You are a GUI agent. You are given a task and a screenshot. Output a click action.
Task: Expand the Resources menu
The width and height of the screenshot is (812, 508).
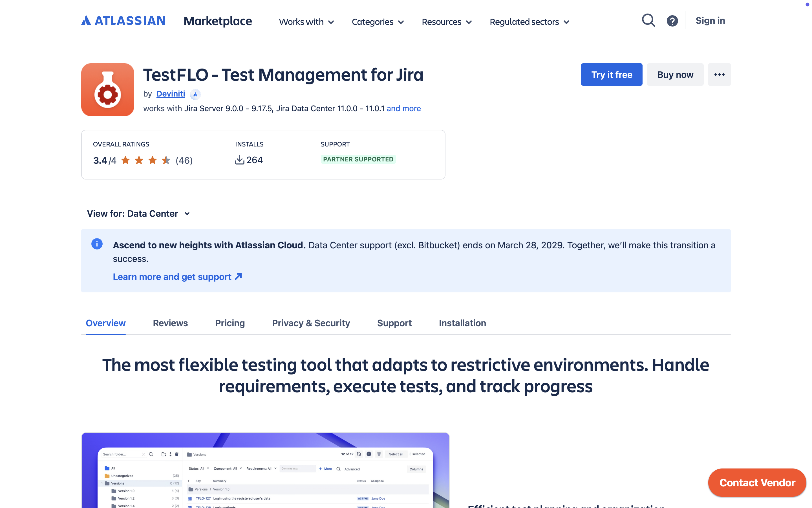[447, 22]
